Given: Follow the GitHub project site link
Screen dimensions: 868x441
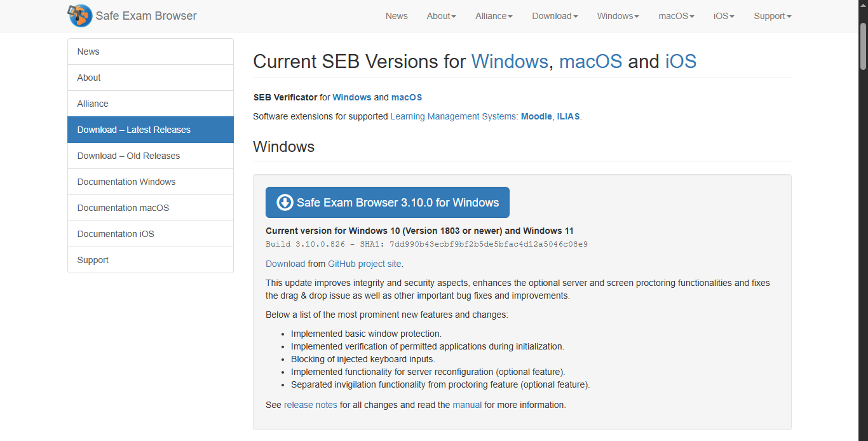Looking at the screenshot, I should (x=365, y=264).
